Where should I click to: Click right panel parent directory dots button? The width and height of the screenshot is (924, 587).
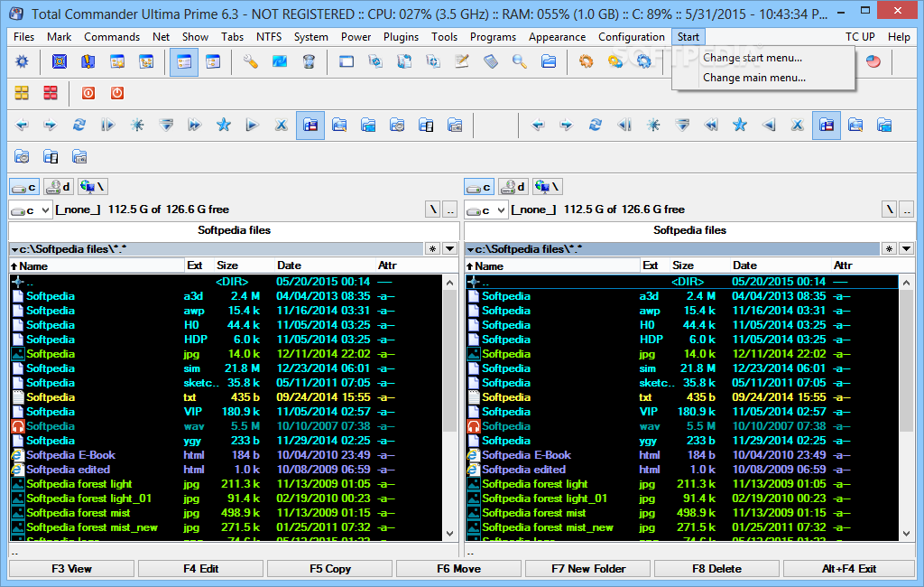tap(906, 210)
